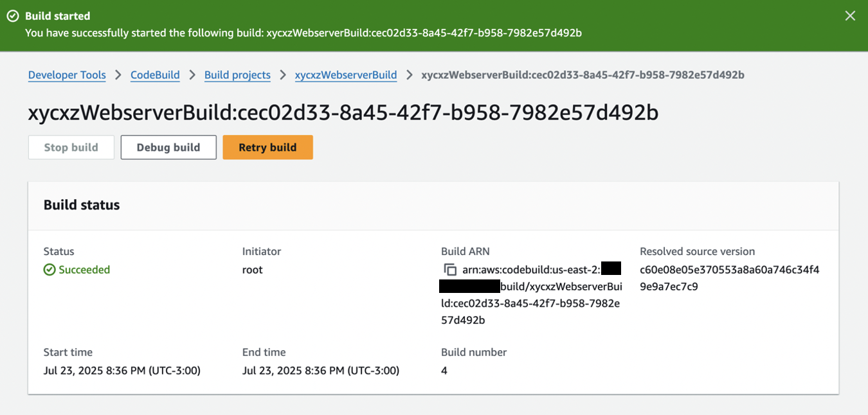
Task: Click the Retry build button
Action: point(267,147)
